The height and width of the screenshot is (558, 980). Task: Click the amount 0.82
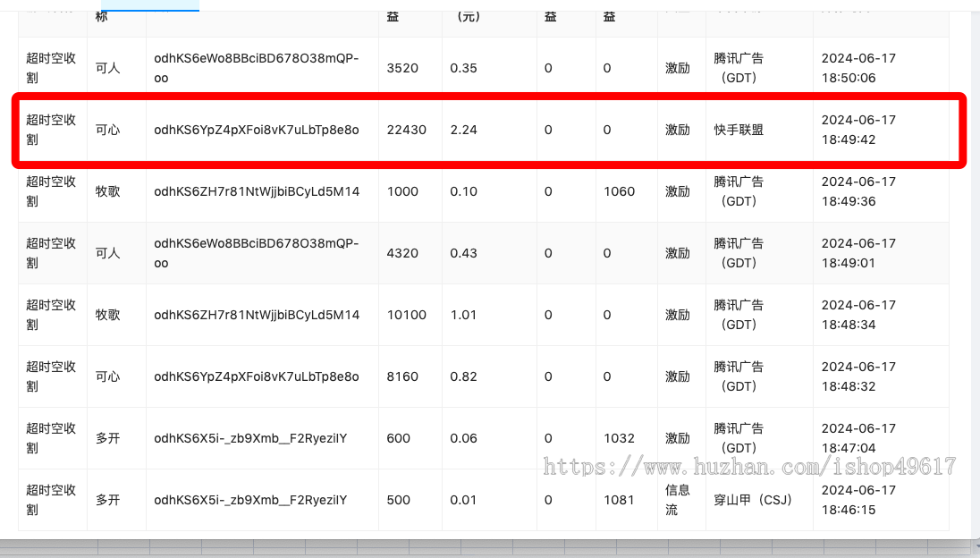click(463, 376)
